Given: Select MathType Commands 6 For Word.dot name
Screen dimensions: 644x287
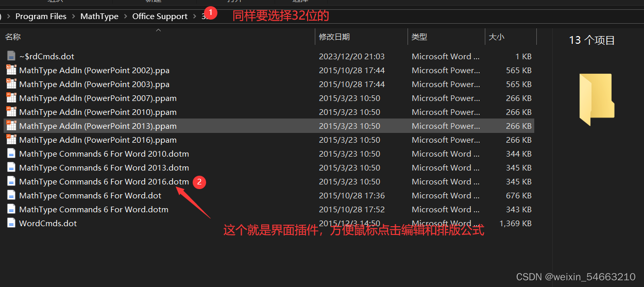Looking at the screenshot, I should click(90, 195).
